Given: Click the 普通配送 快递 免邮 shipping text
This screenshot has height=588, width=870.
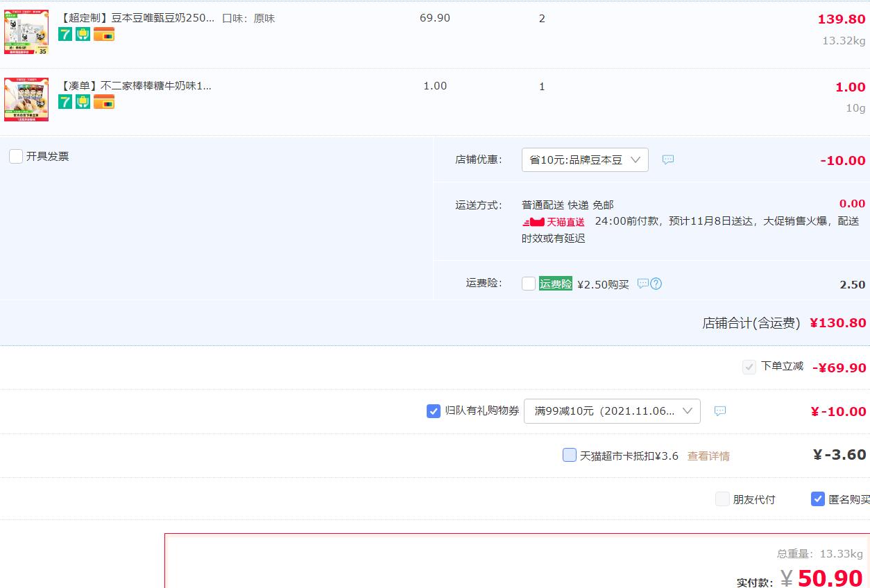Looking at the screenshot, I should click(568, 205).
